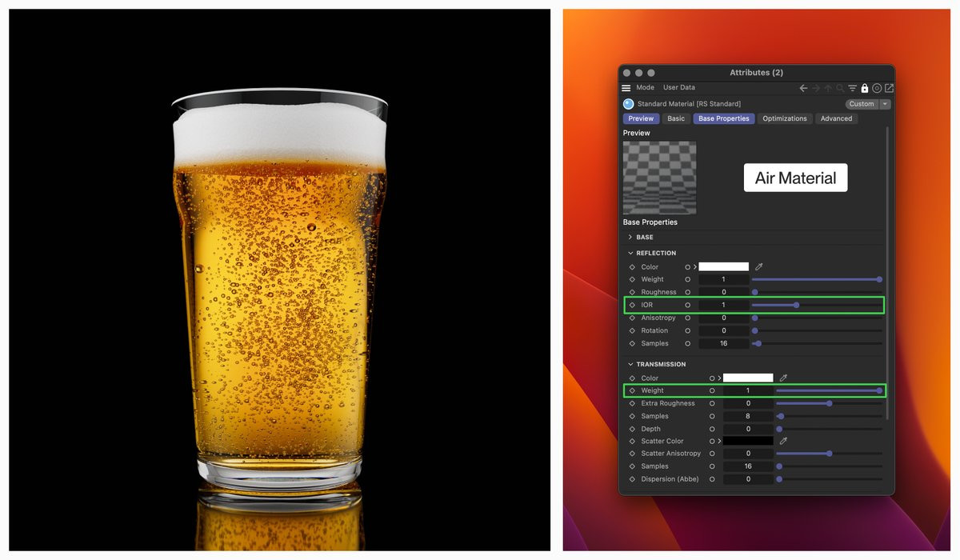Switch to the Preview tab
The height and width of the screenshot is (560, 960).
[x=641, y=118]
